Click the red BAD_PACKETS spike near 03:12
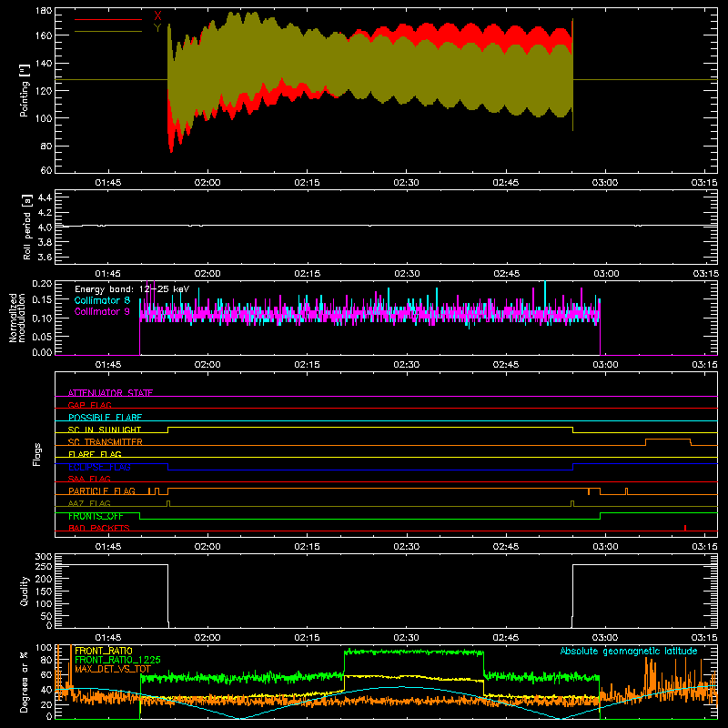 pos(685,528)
